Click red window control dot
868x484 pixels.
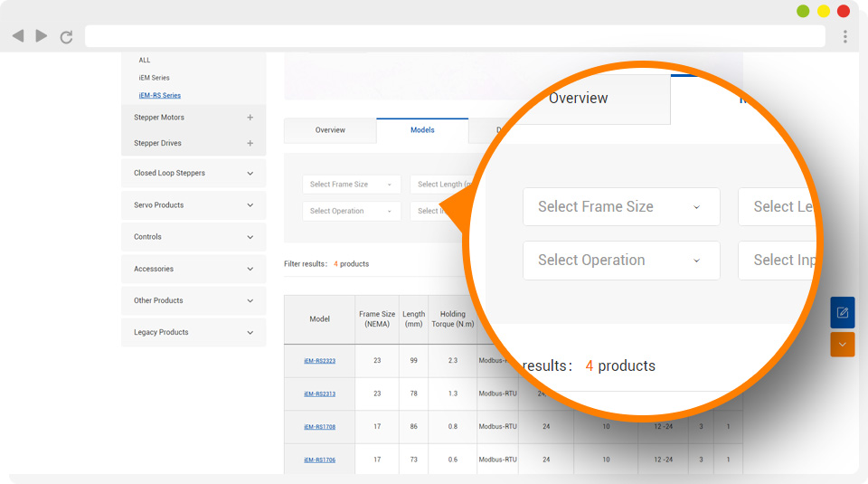coord(844,11)
